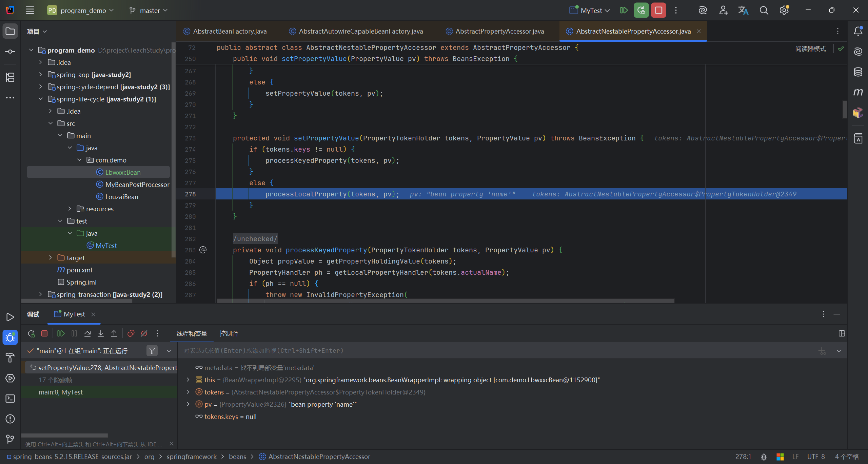Expand the tokens variable node
This screenshot has height=464, width=868.
[x=188, y=392]
